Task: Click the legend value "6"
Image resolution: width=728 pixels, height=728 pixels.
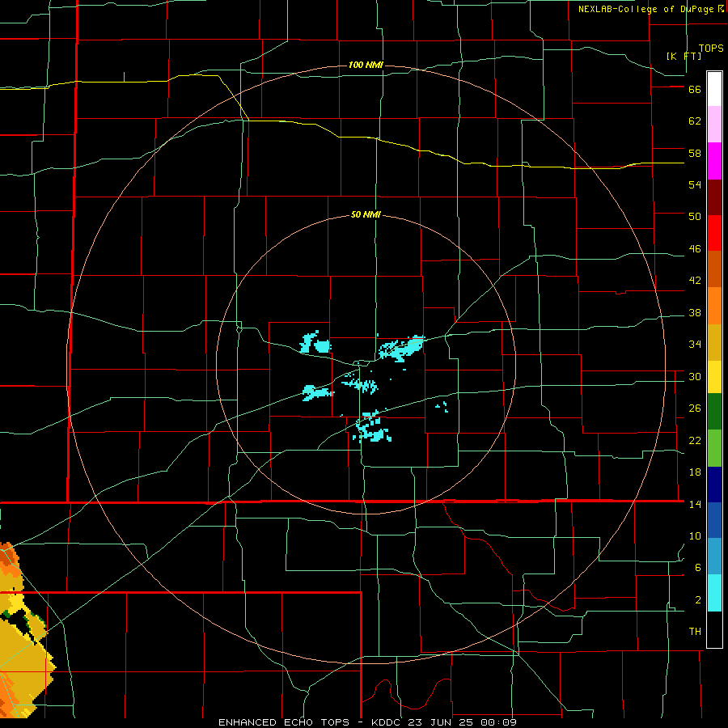Action: tap(698, 568)
